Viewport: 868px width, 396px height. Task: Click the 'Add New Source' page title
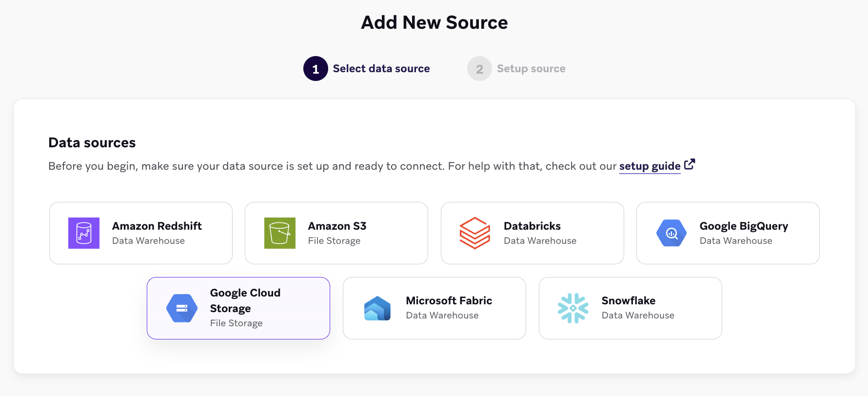434,22
